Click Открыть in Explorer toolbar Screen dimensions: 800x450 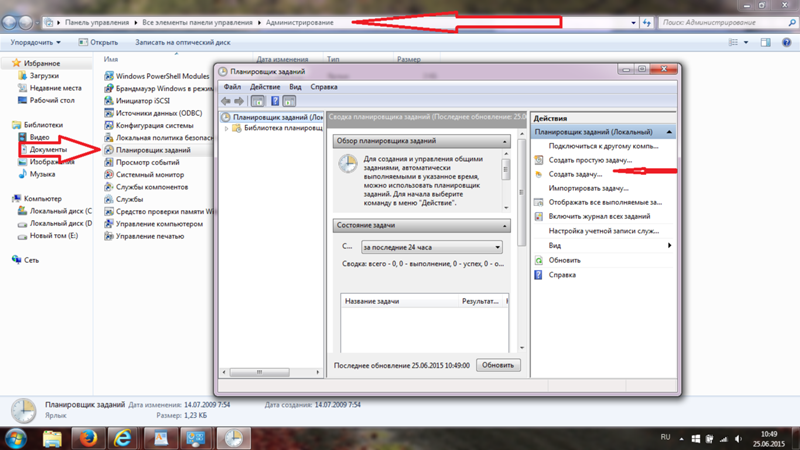98,42
